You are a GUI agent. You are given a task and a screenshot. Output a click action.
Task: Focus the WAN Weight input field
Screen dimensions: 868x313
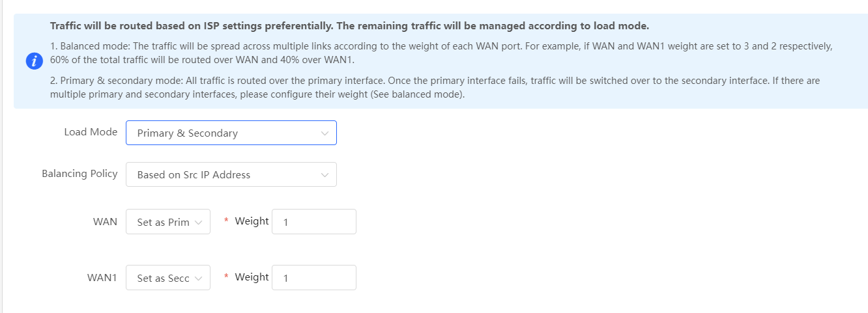314,222
